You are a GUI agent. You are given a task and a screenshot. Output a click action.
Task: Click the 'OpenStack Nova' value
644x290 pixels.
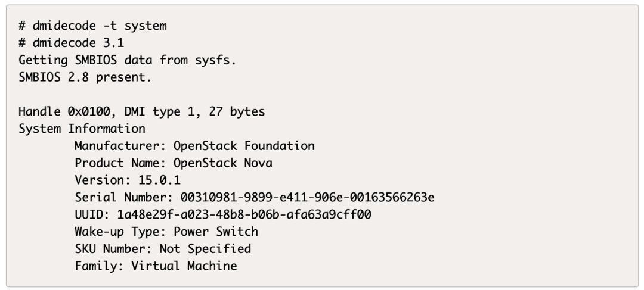pyautogui.click(x=223, y=163)
